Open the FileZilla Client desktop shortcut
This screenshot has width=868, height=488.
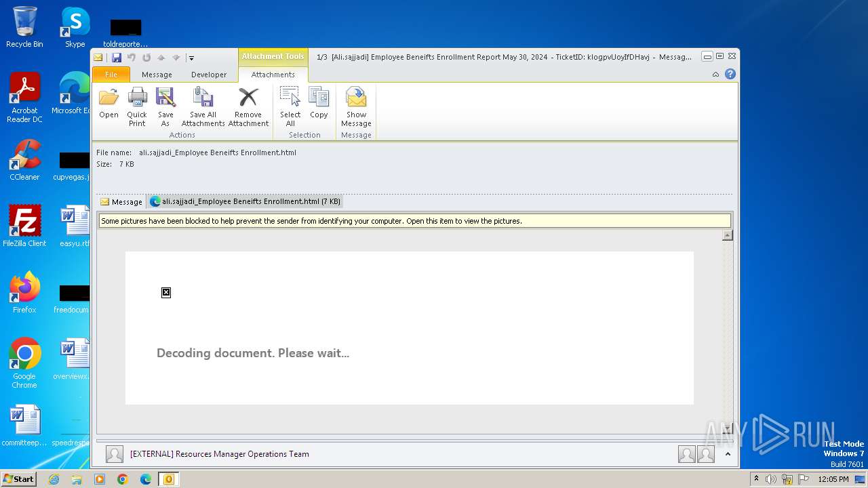(24, 226)
